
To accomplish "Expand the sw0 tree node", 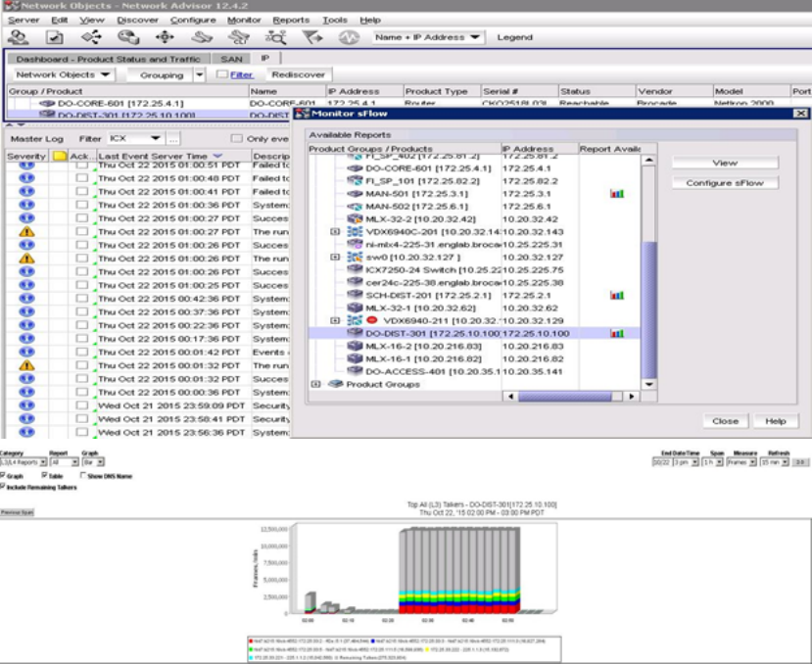I will [x=335, y=257].
